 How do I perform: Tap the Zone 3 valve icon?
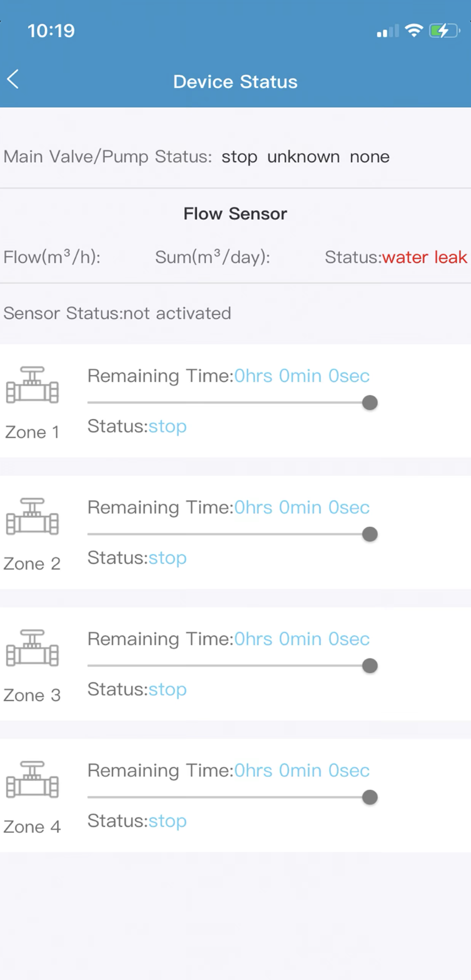pos(32,648)
